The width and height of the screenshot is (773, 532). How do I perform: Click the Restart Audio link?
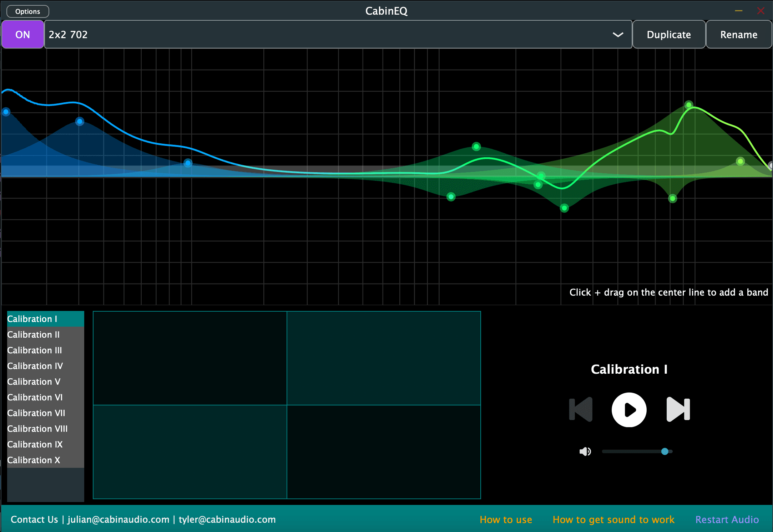[727, 520]
